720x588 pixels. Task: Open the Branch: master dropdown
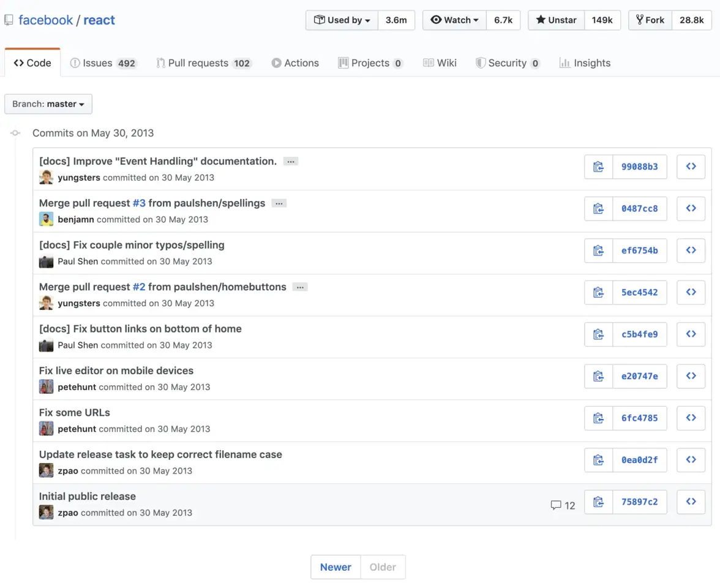pyautogui.click(x=48, y=104)
